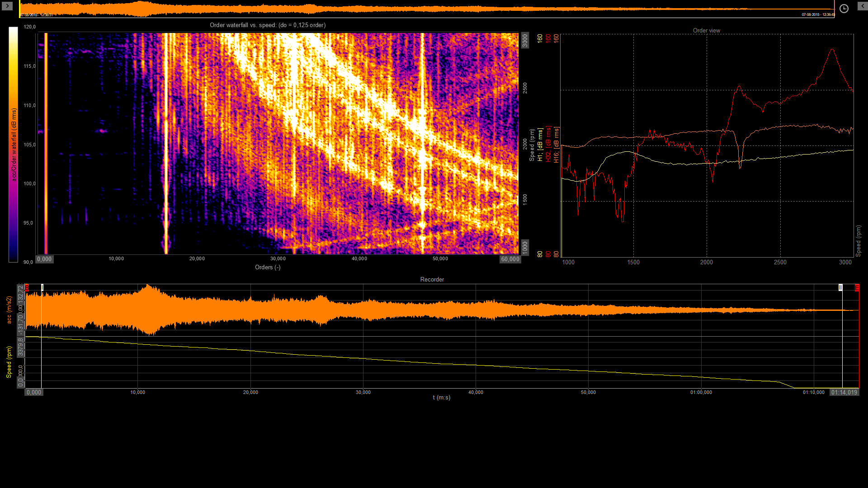Edit the acc axis minimum -131,70

click(20, 324)
